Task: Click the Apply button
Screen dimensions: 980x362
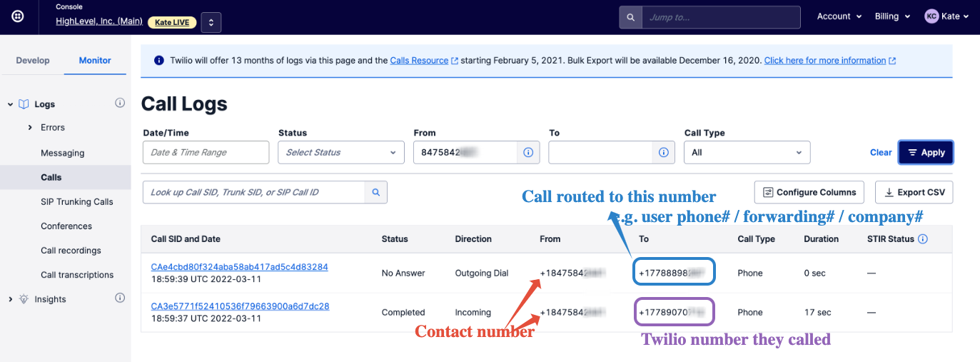Action: coord(926,152)
